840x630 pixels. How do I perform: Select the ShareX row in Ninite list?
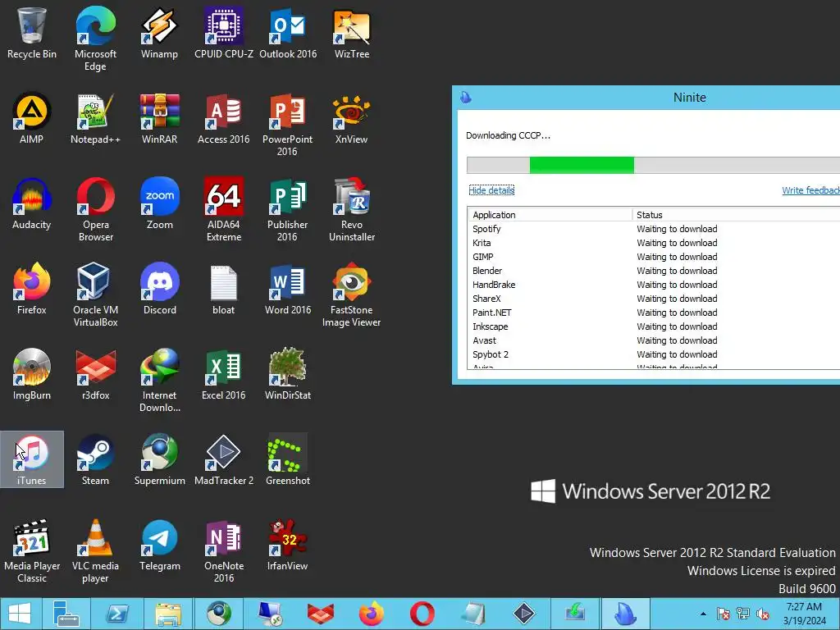pyautogui.click(x=654, y=299)
